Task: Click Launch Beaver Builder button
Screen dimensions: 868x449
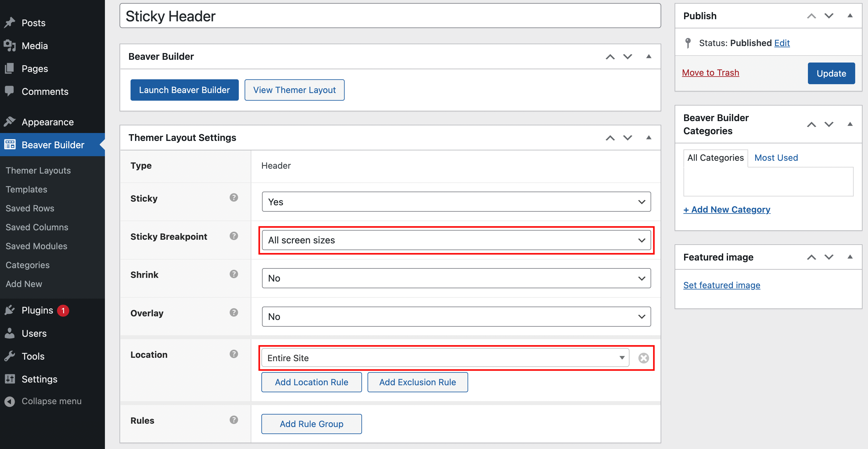Action: pyautogui.click(x=184, y=90)
